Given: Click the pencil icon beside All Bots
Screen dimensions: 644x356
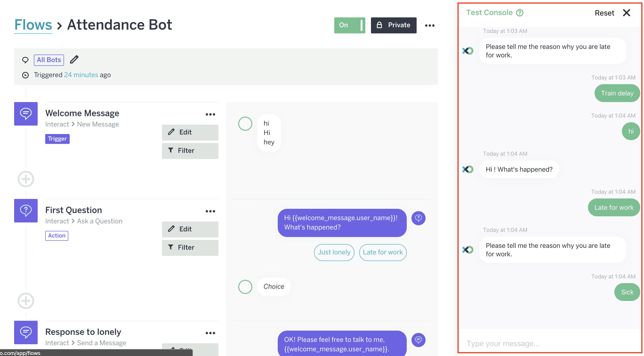Looking at the screenshot, I should (x=74, y=60).
